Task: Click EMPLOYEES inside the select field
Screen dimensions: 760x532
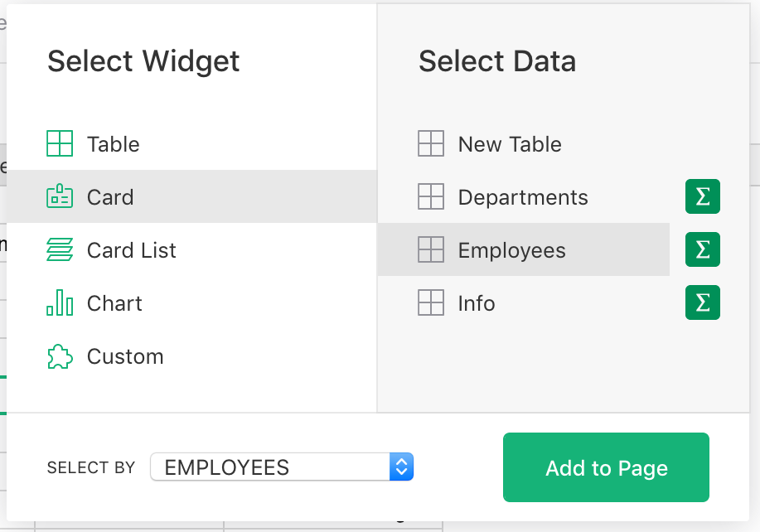Action: pos(224,467)
